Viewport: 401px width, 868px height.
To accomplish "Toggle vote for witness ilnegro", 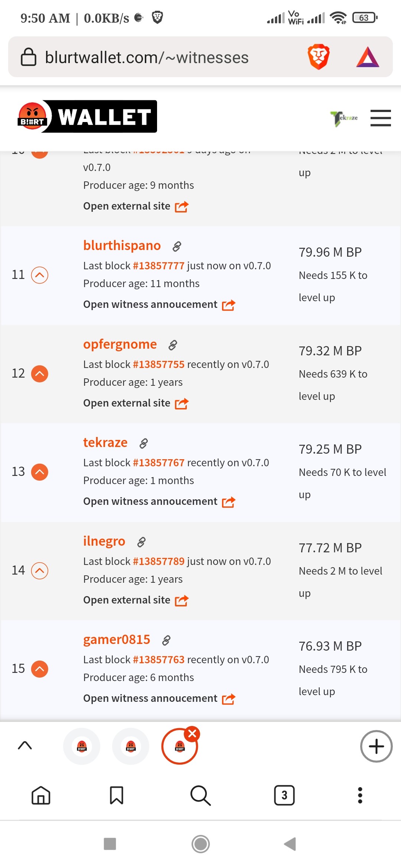I will (40, 571).
